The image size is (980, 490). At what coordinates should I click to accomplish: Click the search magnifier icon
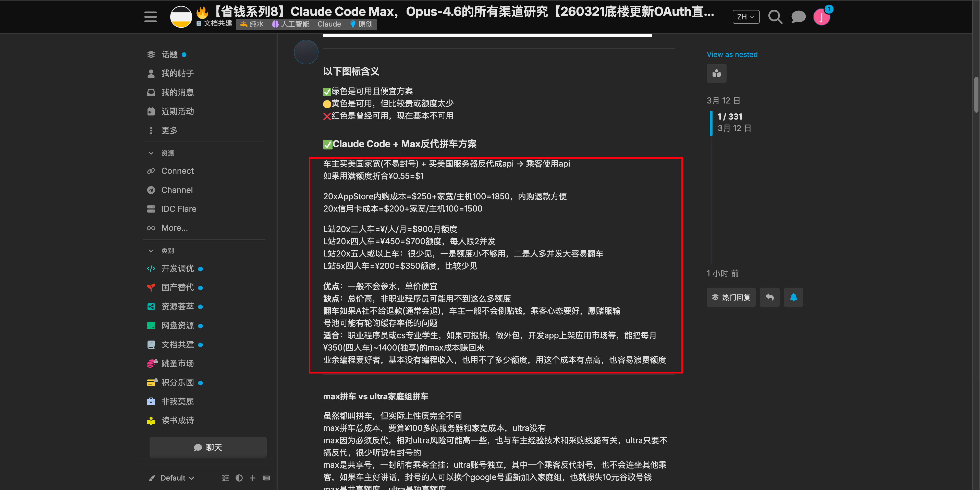[x=775, y=17]
